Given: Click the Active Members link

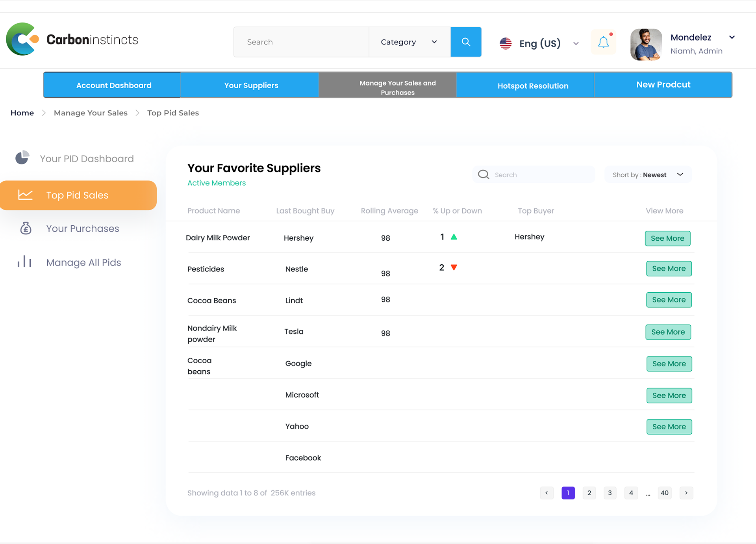Looking at the screenshot, I should 217,183.
